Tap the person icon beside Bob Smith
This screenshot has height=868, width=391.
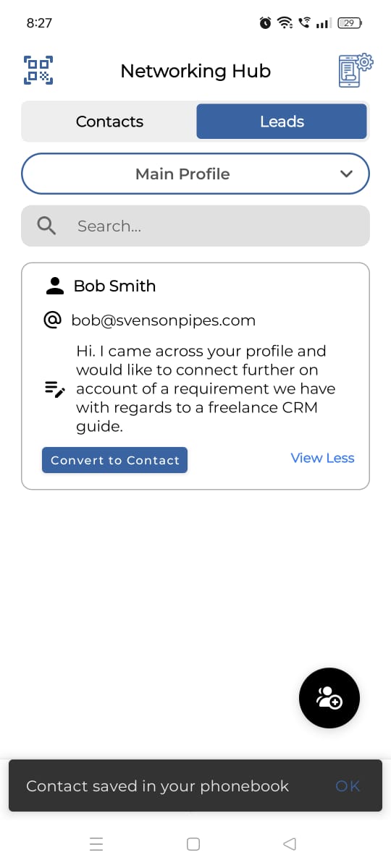tap(55, 286)
